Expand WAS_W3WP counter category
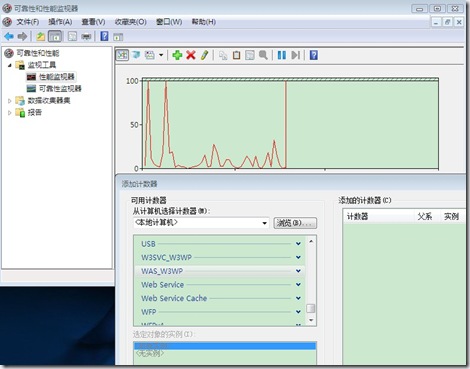This screenshot has height=369, width=470. (x=298, y=271)
